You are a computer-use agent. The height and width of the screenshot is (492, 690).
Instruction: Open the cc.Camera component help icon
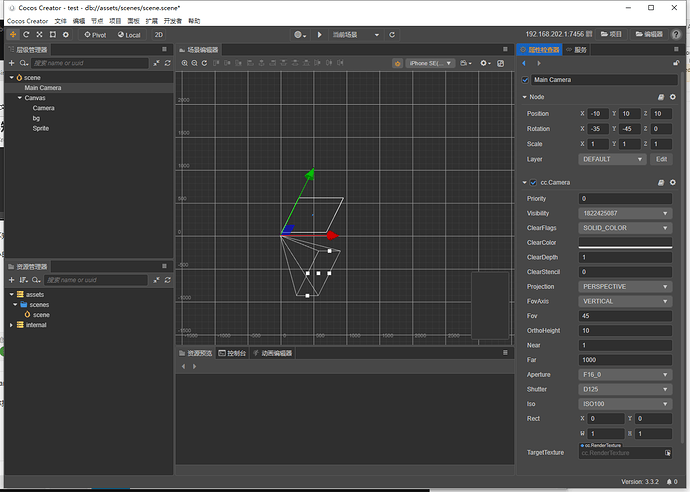[x=661, y=182]
